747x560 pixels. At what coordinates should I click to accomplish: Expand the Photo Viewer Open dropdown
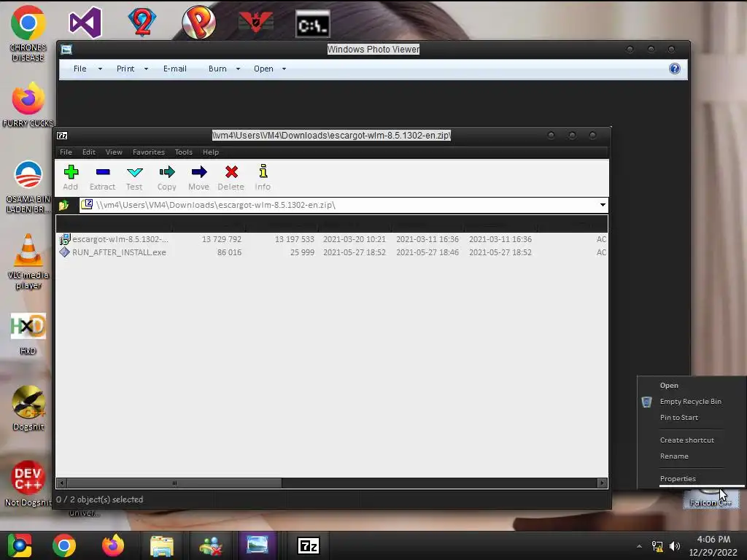(284, 69)
